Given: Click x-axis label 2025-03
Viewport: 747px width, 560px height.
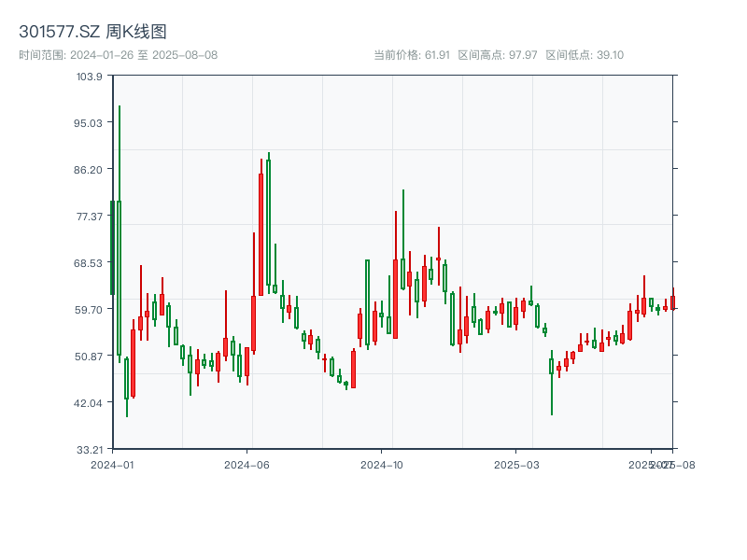Looking at the screenshot, I should [516, 465].
